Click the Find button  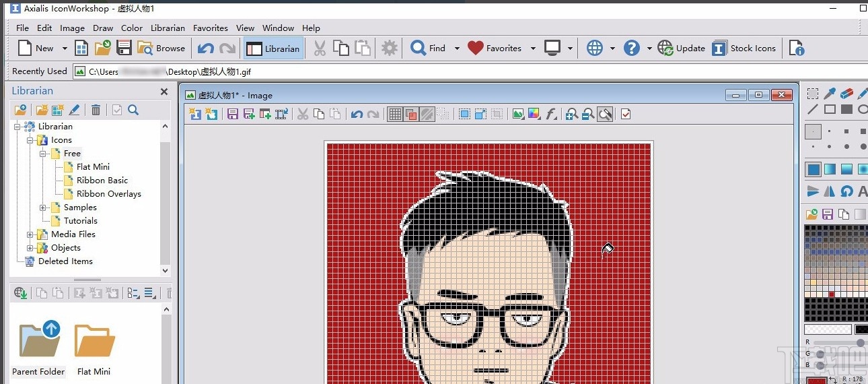click(429, 48)
